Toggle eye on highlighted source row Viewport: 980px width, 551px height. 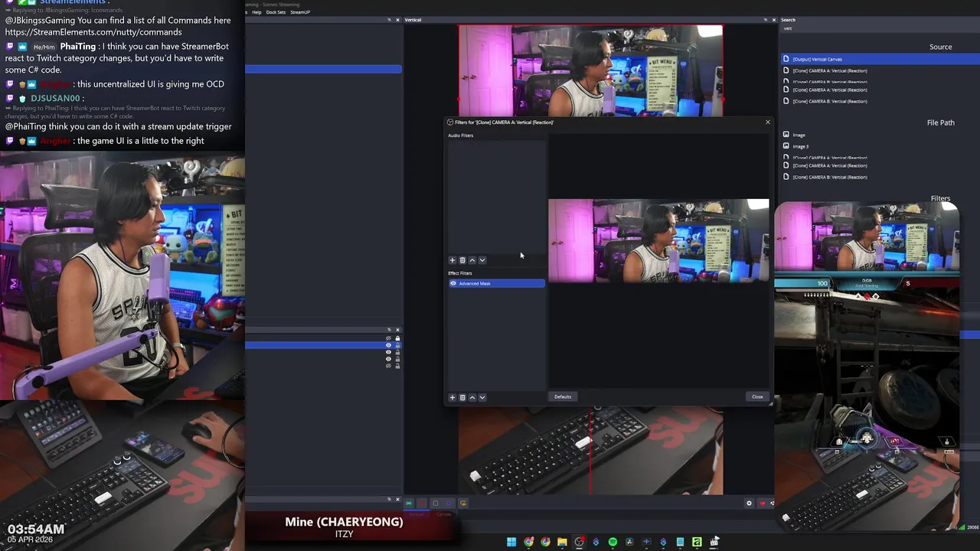(x=388, y=345)
